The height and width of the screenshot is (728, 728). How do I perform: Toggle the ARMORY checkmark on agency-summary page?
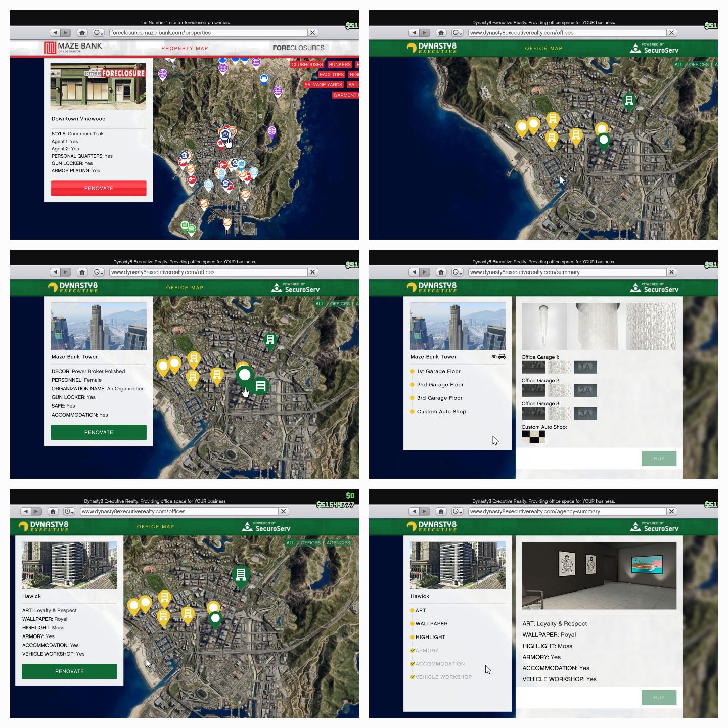point(413,651)
